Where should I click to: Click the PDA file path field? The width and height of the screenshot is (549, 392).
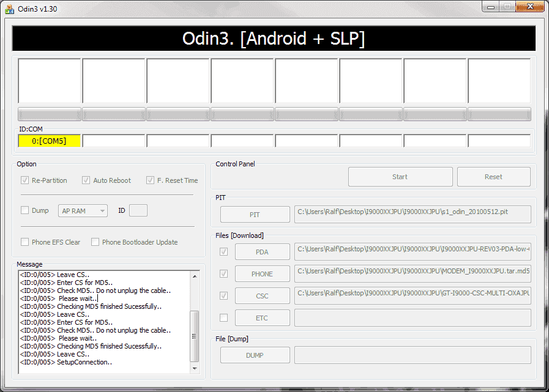(413, 251)
